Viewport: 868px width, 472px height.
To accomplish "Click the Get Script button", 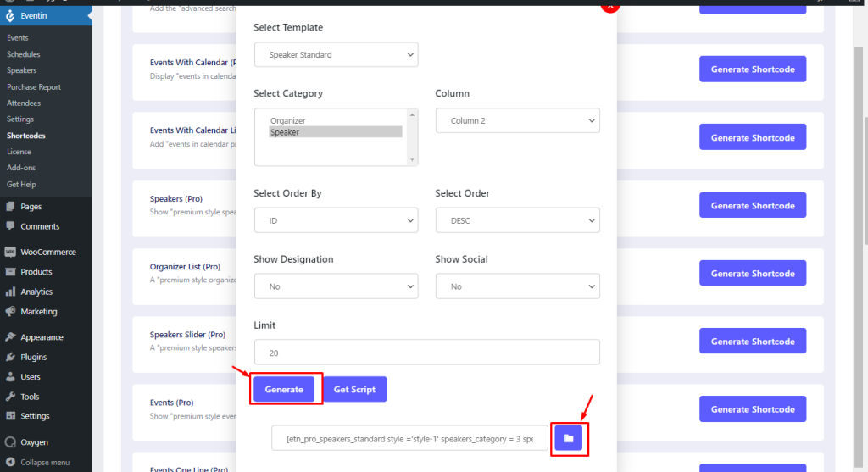I will coord(355,390).
